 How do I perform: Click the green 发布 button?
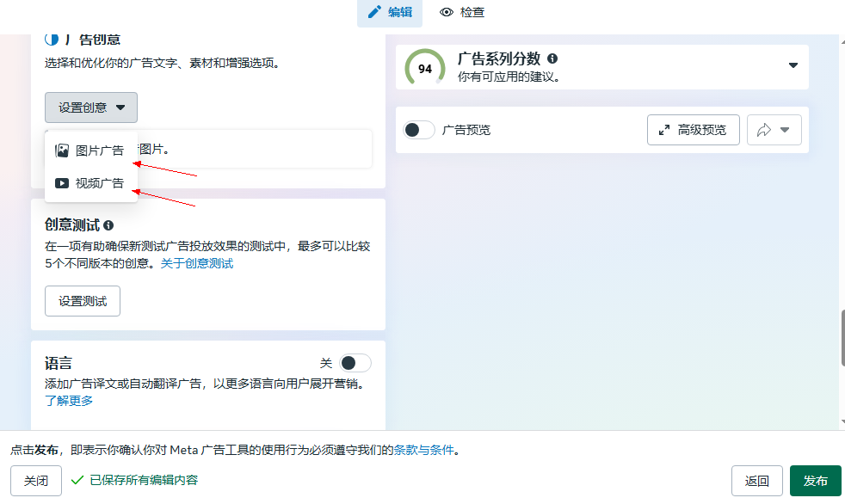click(x=815, y=481)
